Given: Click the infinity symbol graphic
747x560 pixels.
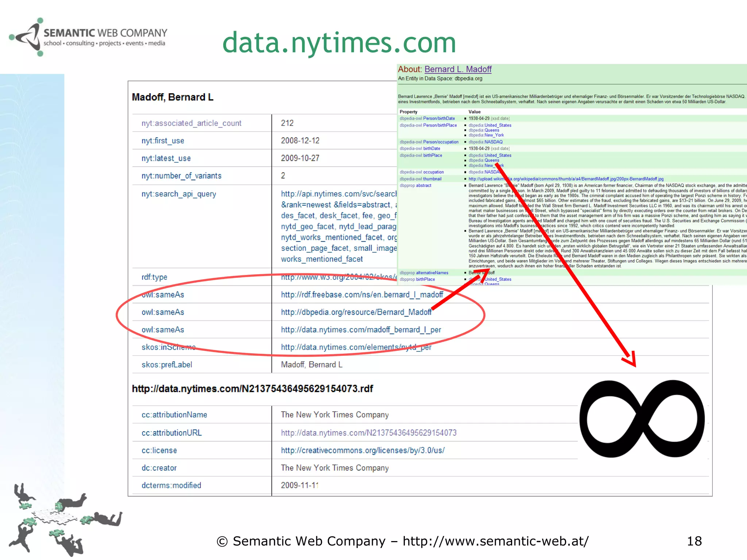Looking at the screenshot, I should click(642, 419).
